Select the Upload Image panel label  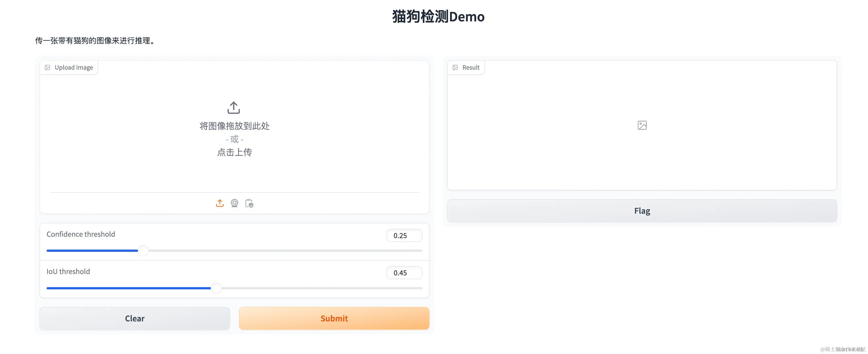point(74,67)
